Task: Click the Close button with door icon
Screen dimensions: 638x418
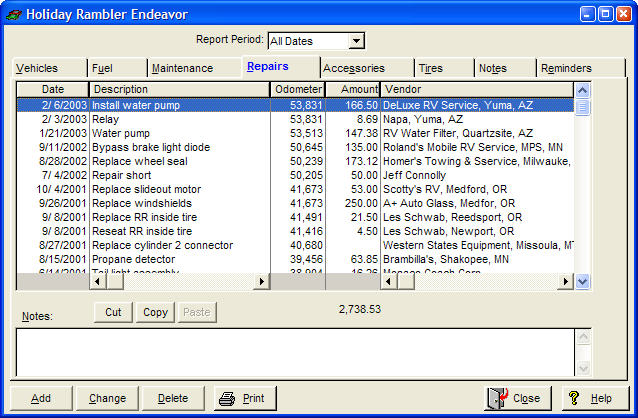Action: pos(518,398)
